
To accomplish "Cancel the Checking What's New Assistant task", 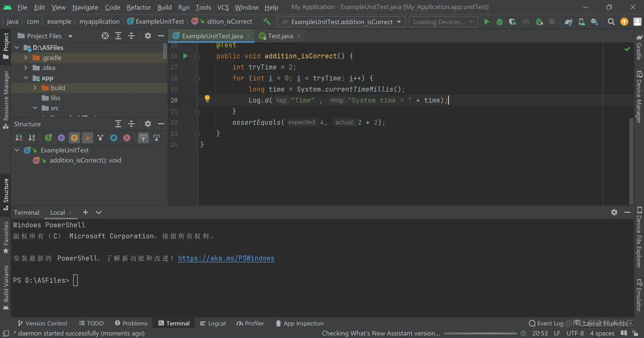I will (523, 333).
